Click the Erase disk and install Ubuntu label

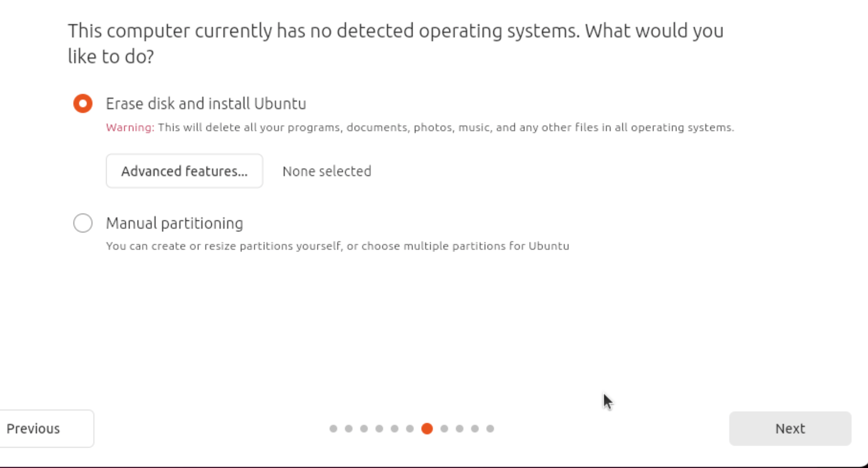pos(206,104)
